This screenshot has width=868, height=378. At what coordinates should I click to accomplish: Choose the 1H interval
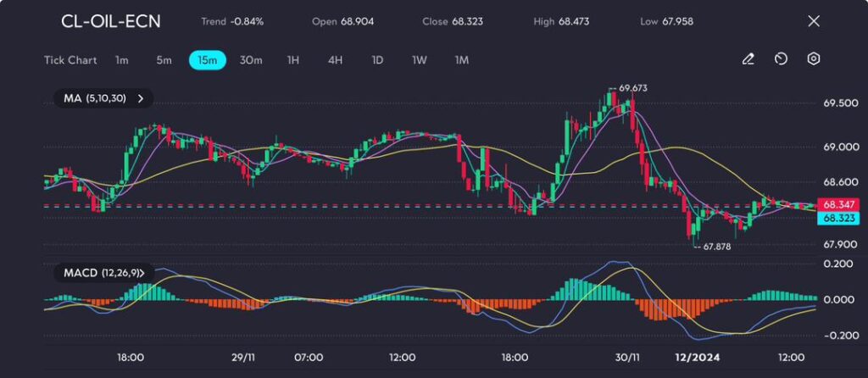point(293,60)
